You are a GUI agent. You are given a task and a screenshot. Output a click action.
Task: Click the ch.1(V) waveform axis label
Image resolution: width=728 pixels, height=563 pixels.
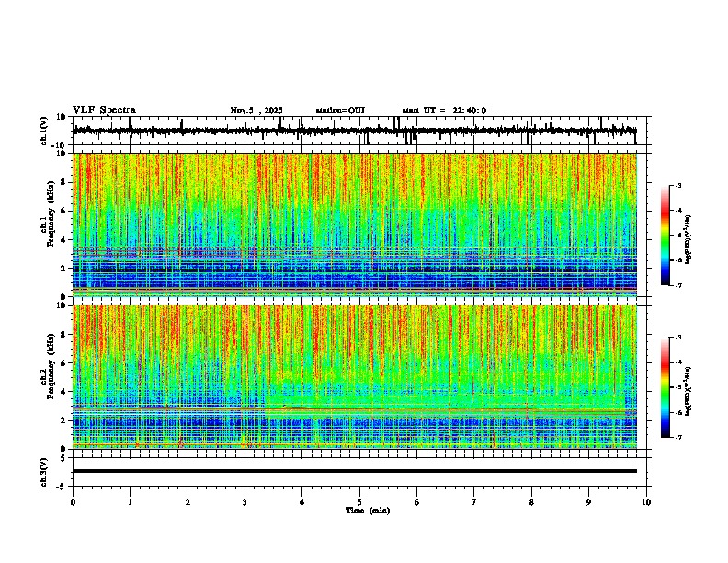[x=44, y=131]
